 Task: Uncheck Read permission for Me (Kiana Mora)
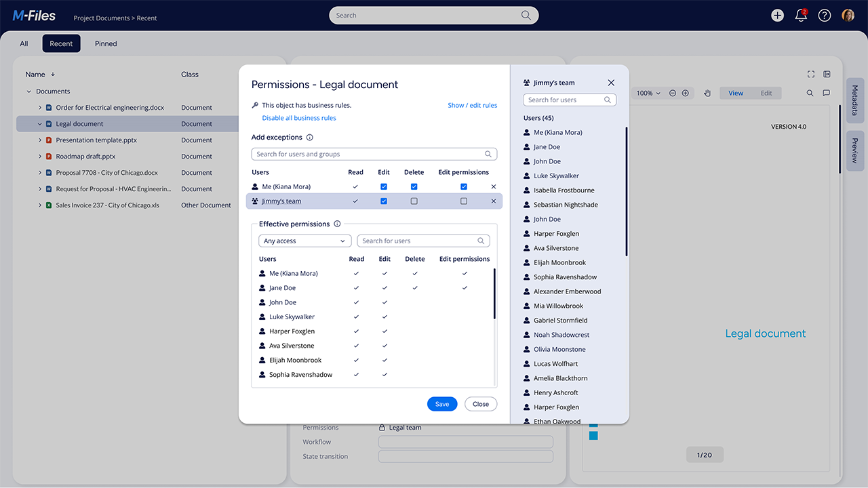coord(355,186)
